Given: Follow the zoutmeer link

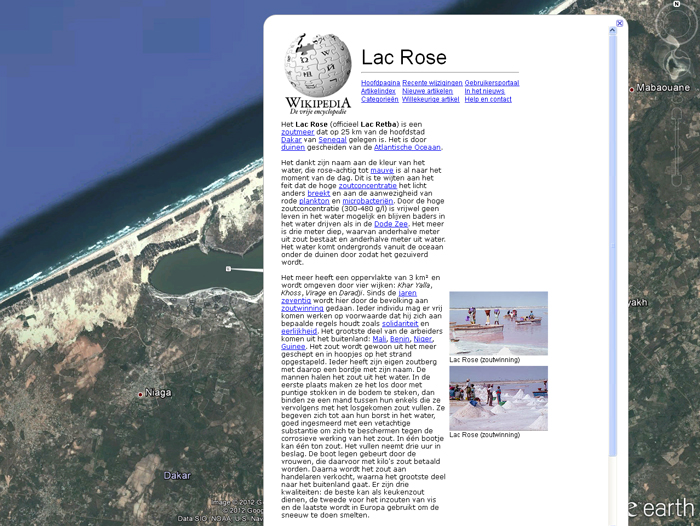Looking at the screenshot, I should 298,132.
